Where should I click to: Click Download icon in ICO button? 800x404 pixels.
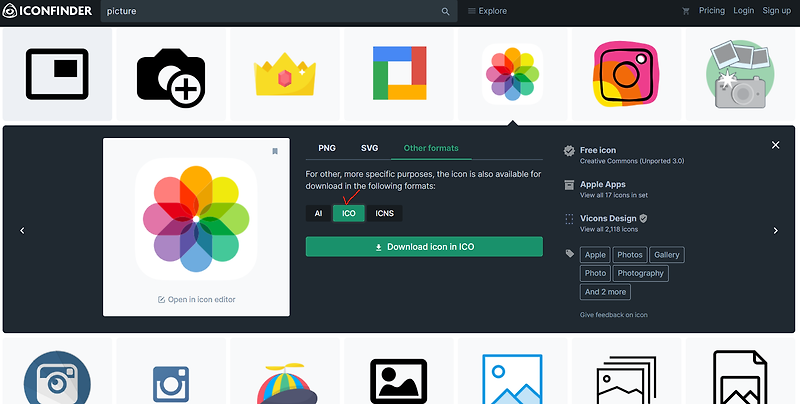tap(424, 246)
